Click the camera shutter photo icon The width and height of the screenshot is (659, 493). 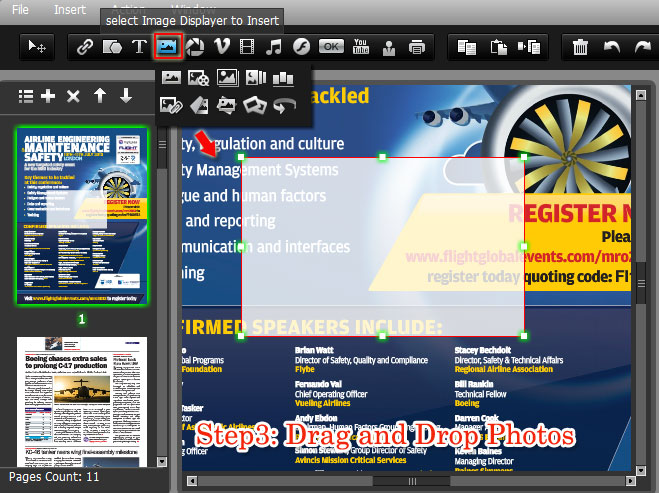pos(195,47)
